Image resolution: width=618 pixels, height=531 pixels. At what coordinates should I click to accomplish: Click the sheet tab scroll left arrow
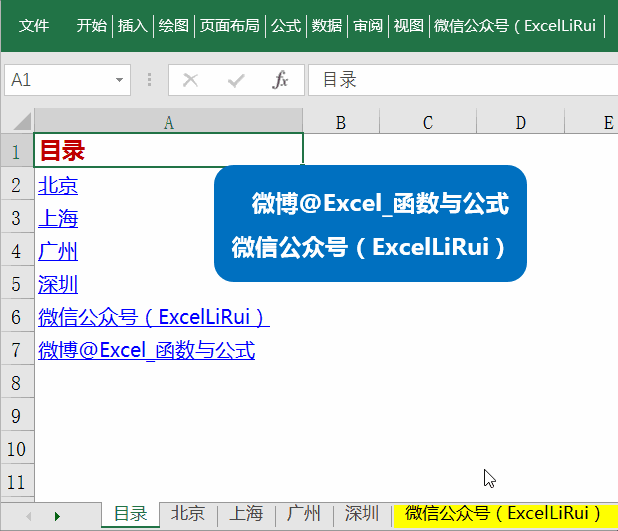coord(28,516)
